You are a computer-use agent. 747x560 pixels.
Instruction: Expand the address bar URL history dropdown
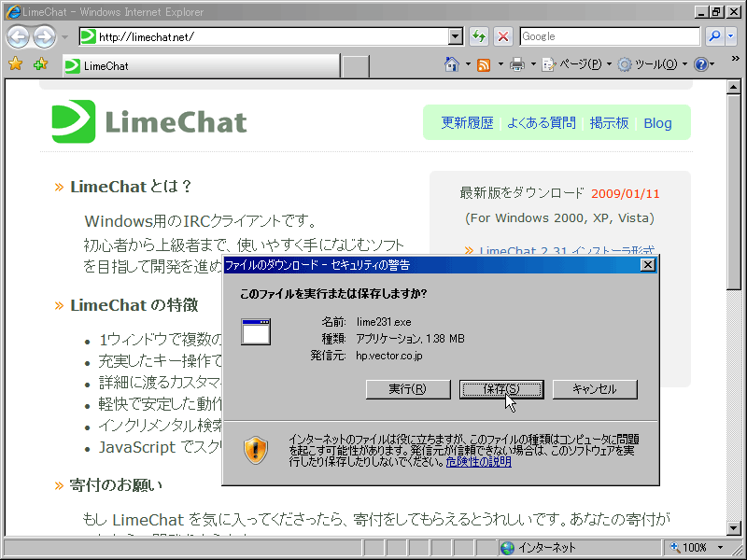[456, 36]
